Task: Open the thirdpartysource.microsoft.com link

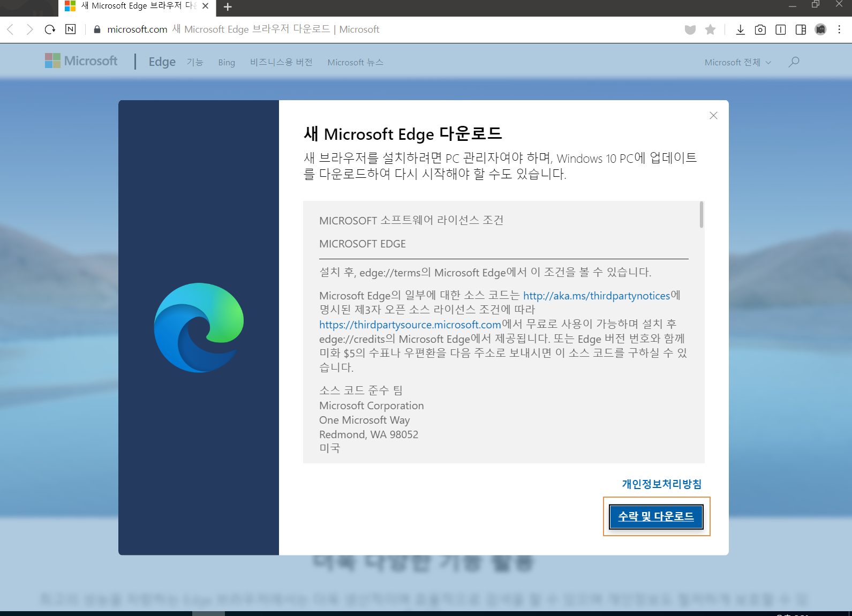Action: coord(410,325)
